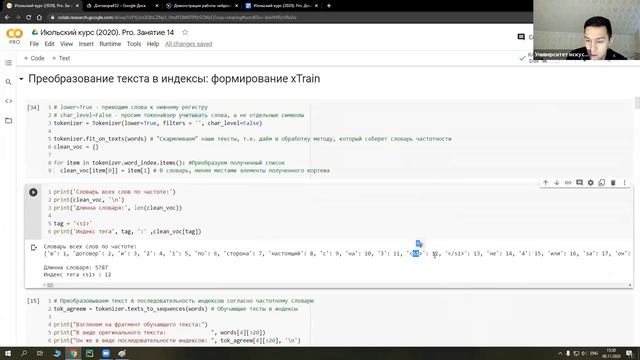Mirror the selected cell in a tab

point(602,183)
